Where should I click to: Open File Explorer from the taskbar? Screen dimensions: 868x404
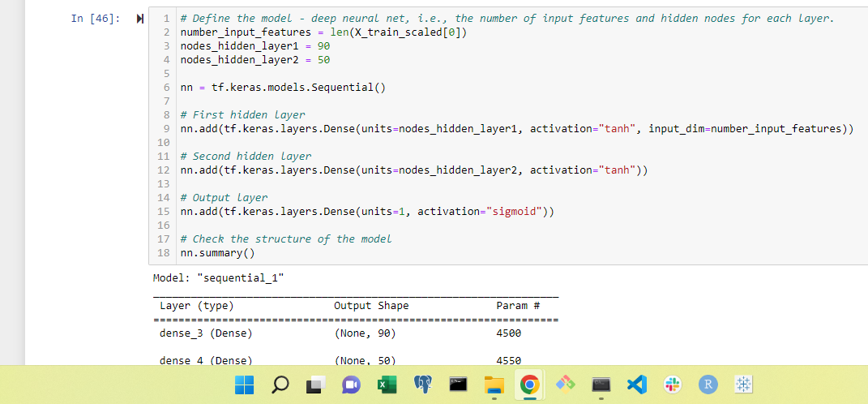coord(494,384)
